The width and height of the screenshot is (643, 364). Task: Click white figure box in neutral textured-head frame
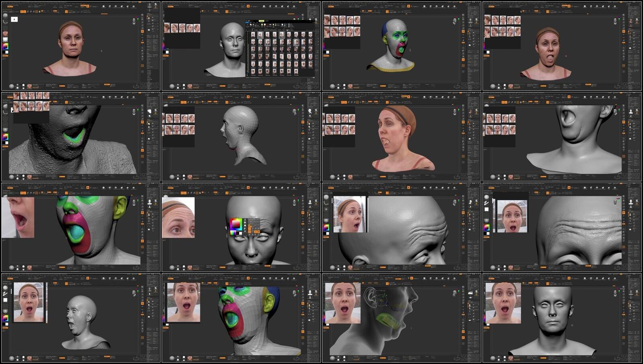(x=14, y=19)
